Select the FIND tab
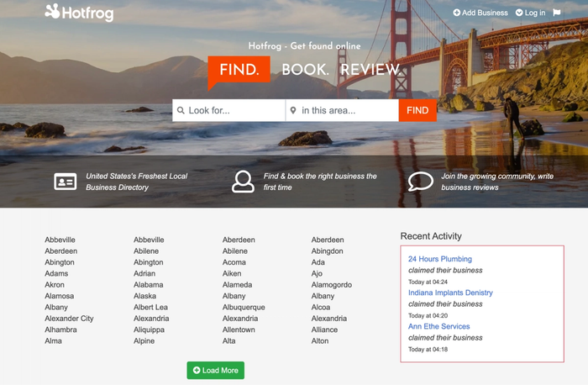The image size is (588, 385). pos(239,70)
